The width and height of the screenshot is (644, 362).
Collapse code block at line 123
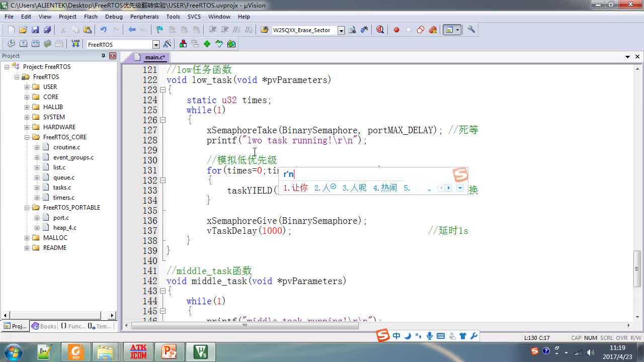pos(163,90)
